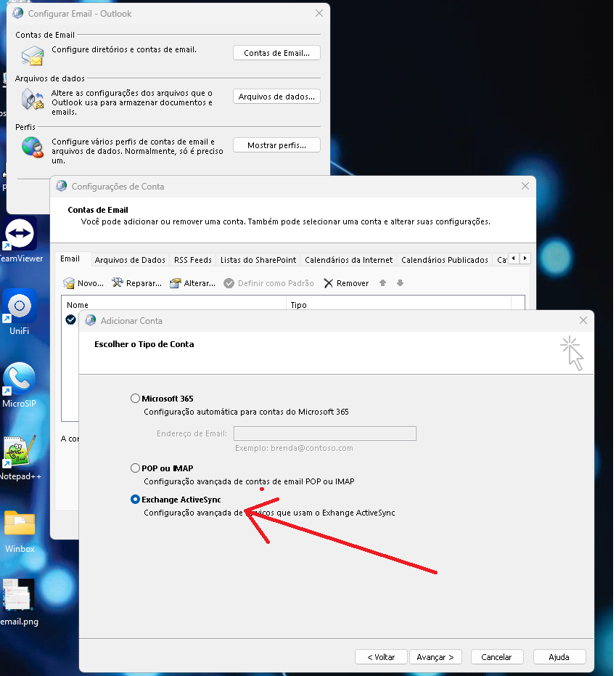Switch to Arquivos de Dados tab

130,260
